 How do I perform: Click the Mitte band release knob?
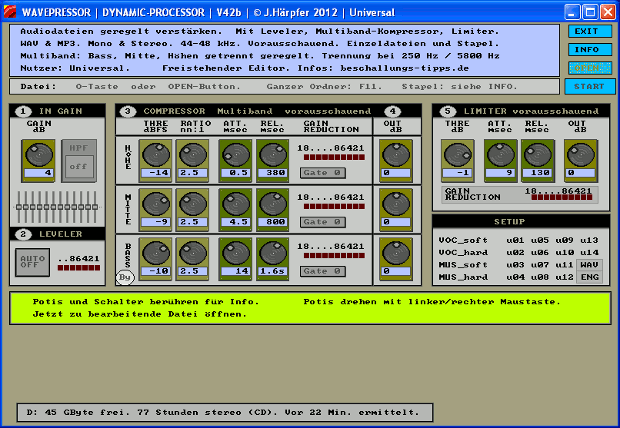coord(273,204)
